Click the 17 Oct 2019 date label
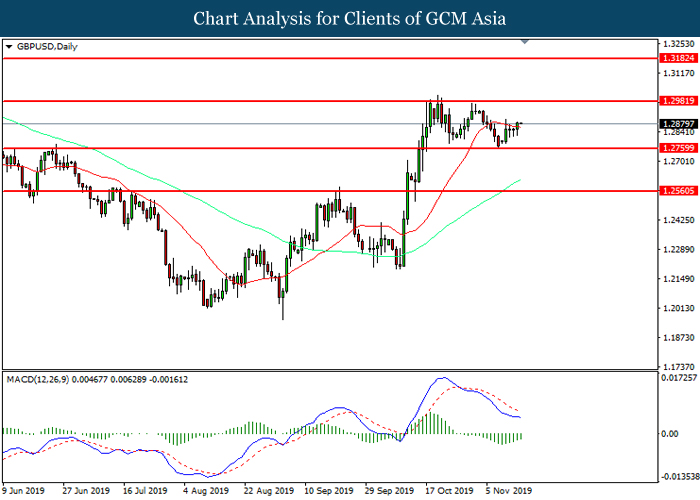This screenshot has width=700, height=500. coord(443,492)
